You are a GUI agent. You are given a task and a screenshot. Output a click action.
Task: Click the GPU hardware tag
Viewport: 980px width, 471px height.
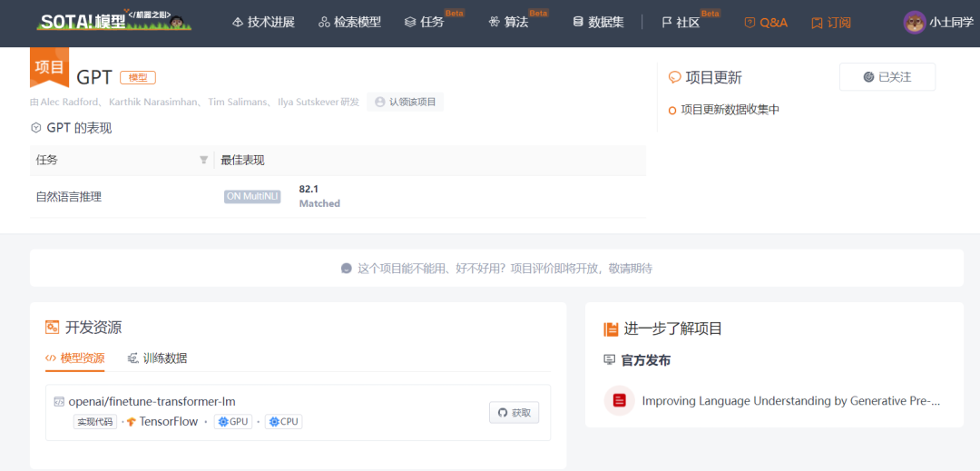click(232, 422)
